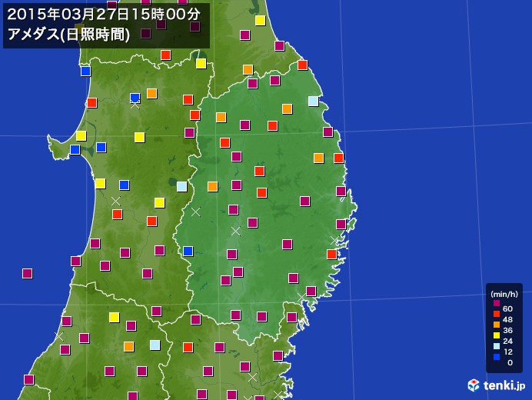Select the dark blue 0 legend swatch

497,357
